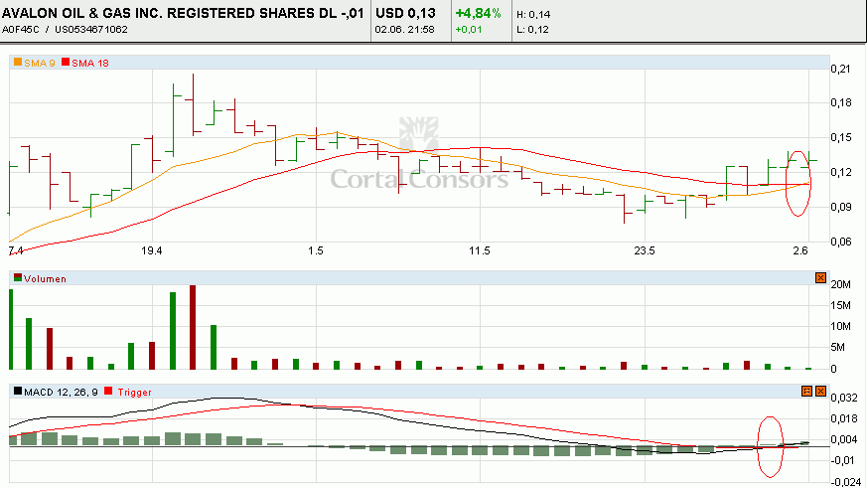The height and width of the screenshot is (488, 868).
Task: Select the red ellipse on MACD chart
Action: pos(770,446)
